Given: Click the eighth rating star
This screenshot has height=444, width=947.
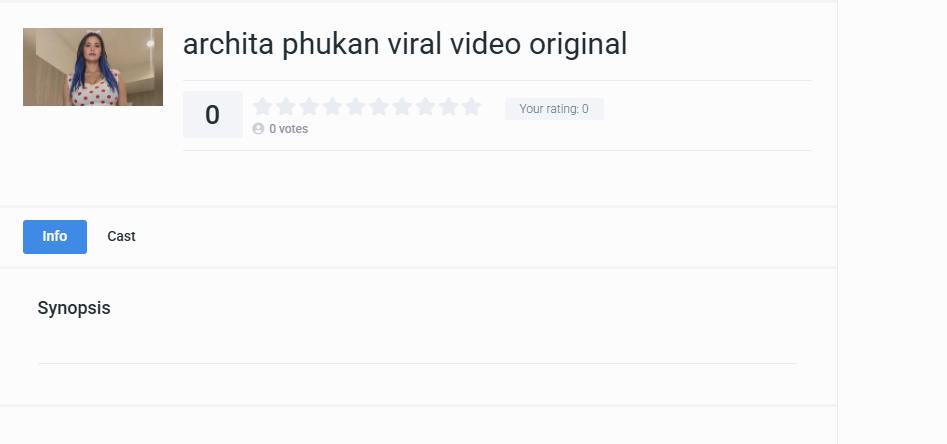Looking at the screenshot, I should [x=425, y=107].
